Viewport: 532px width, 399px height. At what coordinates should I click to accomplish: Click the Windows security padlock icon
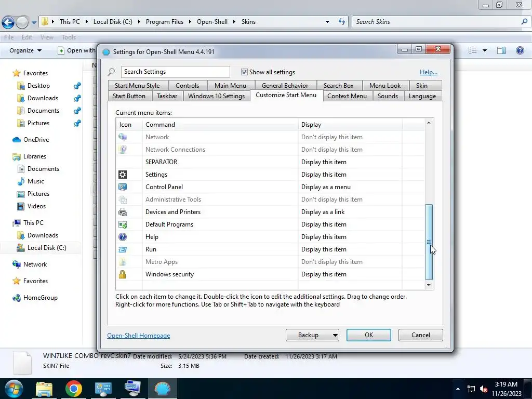123,274
